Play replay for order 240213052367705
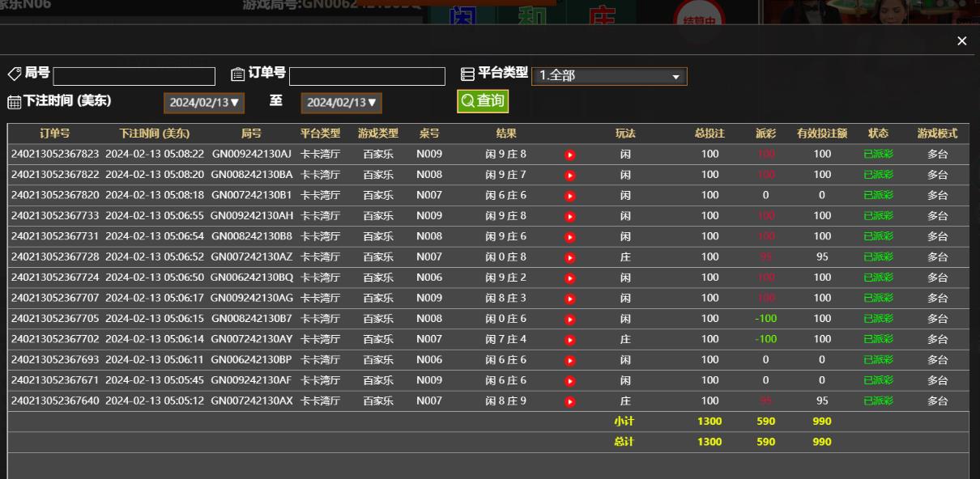The image size is (980, 479). [570, 319]
